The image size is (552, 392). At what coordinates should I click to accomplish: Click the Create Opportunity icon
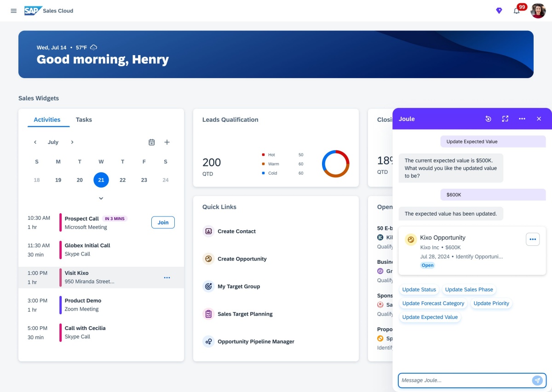[208, 259]
